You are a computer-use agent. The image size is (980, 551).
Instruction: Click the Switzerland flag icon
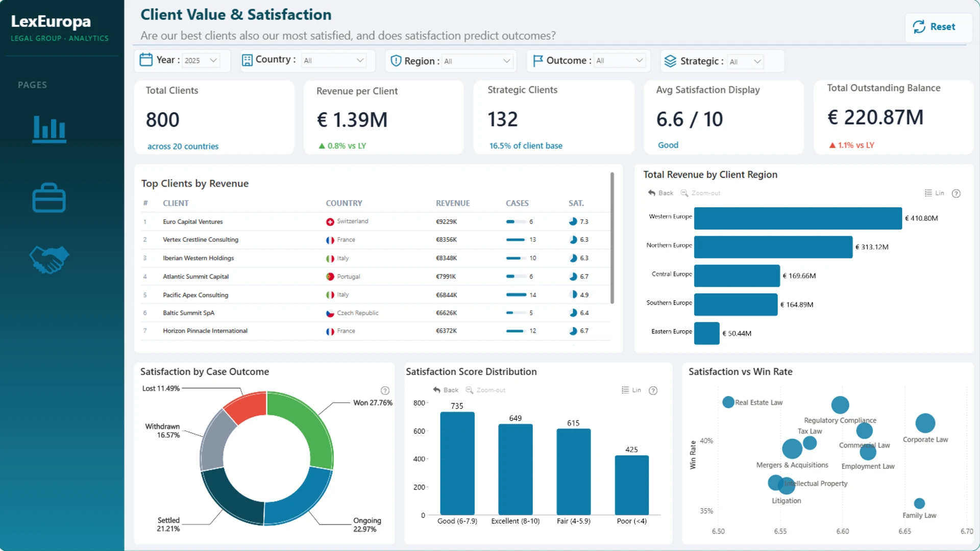tap(330, 221)
